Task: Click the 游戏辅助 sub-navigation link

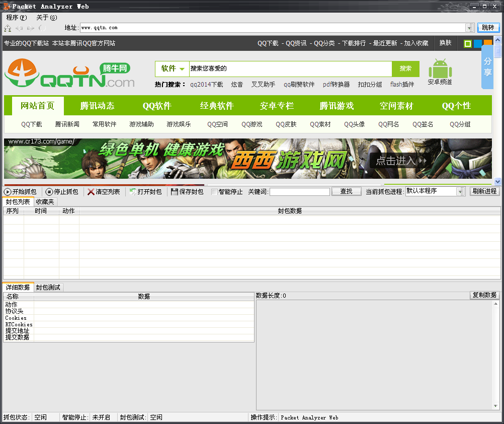Action: pos(141,124)
